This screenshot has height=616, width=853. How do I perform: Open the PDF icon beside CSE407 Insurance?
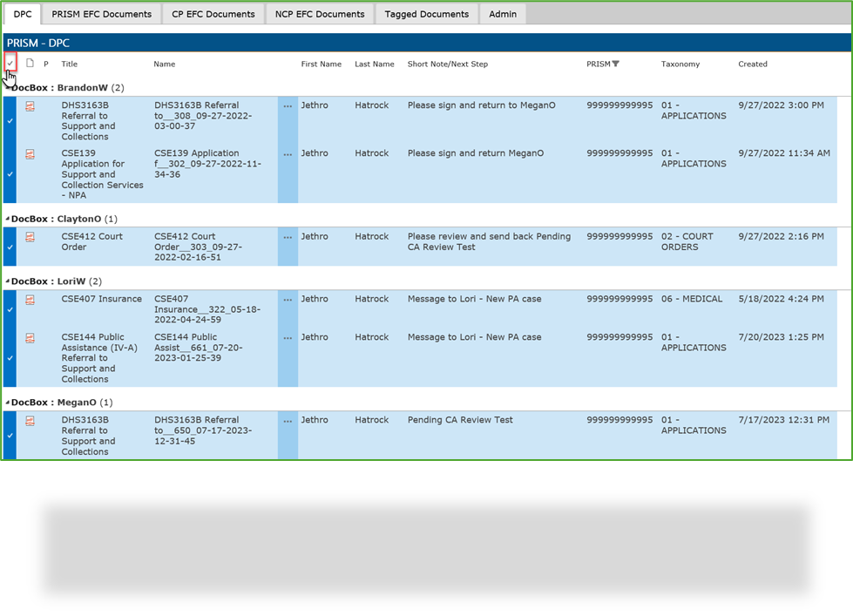[x=30, y=300]
